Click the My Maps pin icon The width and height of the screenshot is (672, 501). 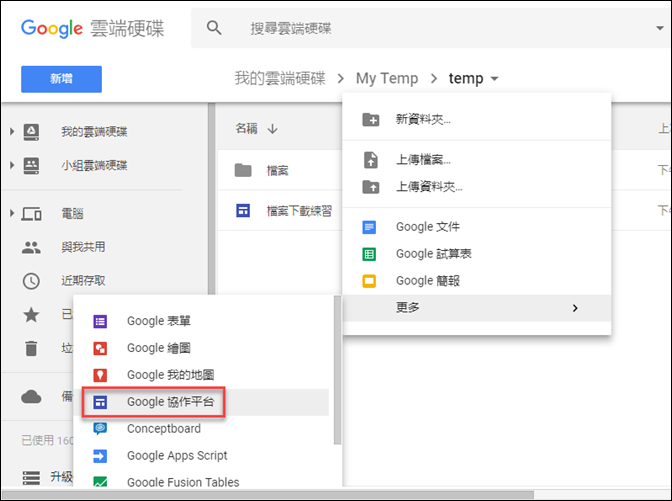(x=100, y=375)
